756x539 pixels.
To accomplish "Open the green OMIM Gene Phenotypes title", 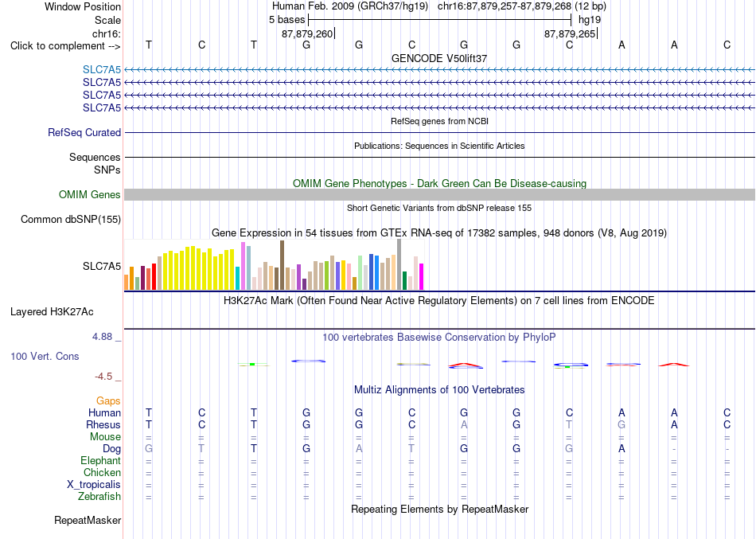I will (439, 183).
